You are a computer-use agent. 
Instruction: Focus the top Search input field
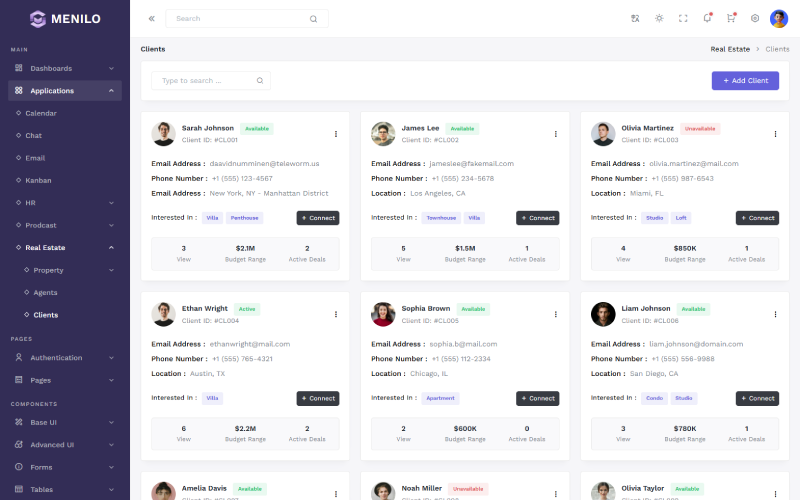click(x=247, y=18)
